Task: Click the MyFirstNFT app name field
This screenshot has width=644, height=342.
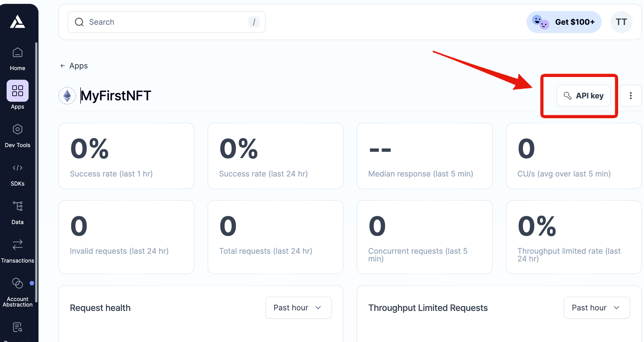Action: (x=116, y=96)
